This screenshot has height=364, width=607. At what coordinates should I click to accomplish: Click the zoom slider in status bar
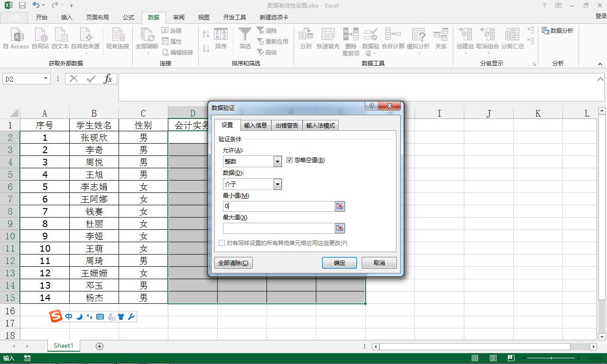tap(552, 358)
